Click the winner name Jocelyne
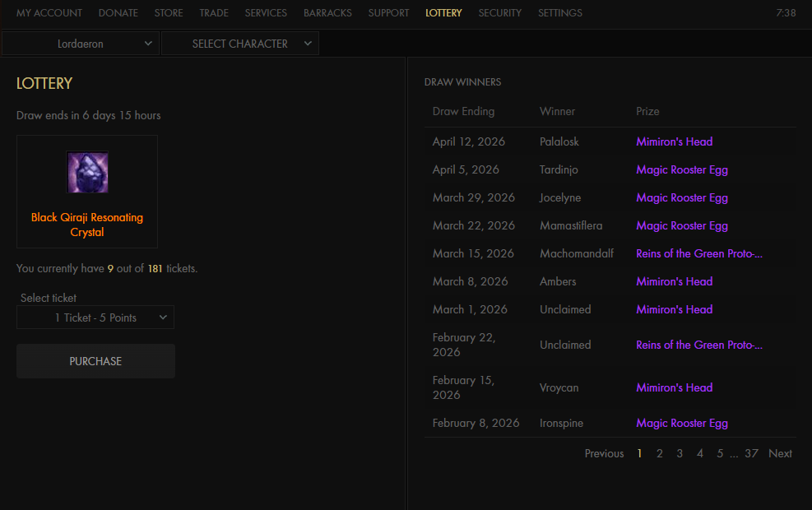Viewport: 812px width, 510px height. point(560,197)
